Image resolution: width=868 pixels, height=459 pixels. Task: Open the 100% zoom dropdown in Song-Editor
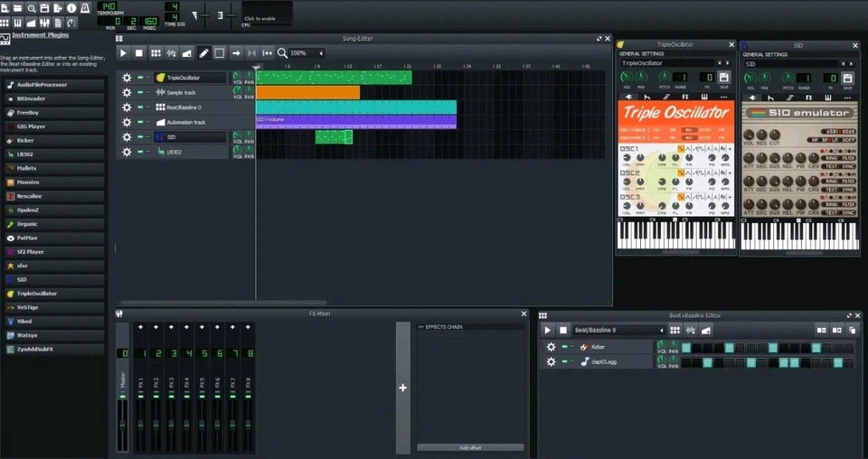[x=307, y=53]
